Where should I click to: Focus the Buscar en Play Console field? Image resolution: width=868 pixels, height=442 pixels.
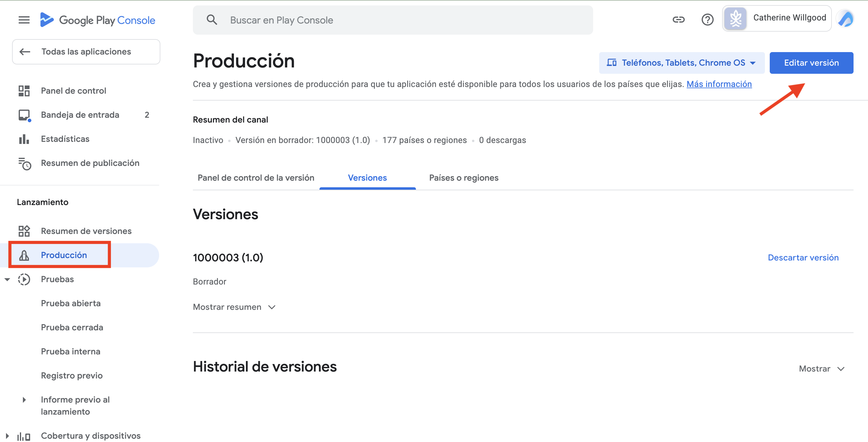click(x=393, y=20)
